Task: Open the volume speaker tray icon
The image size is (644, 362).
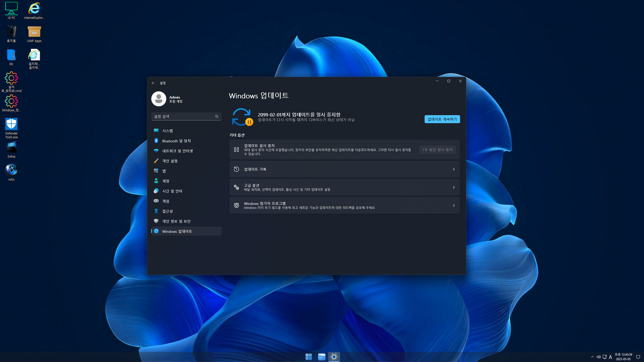Action: [x=598, y=357]
